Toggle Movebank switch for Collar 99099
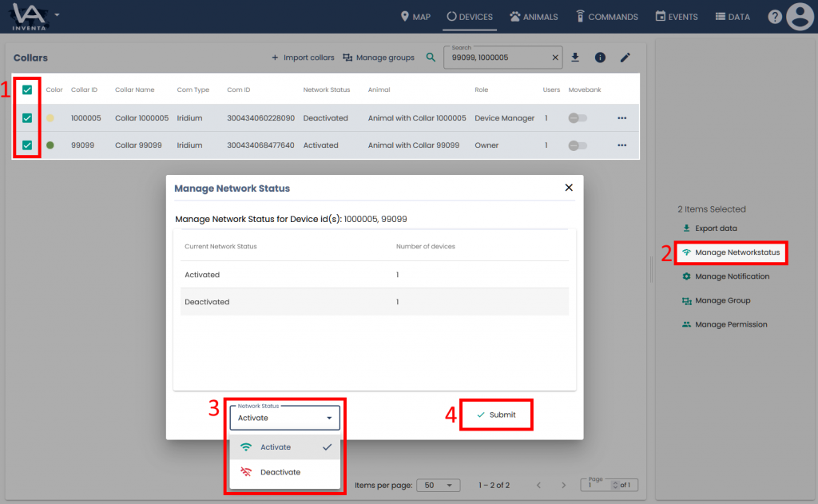Screen dimensions: 818x504 pyautogui.click(x=578, y=145)
